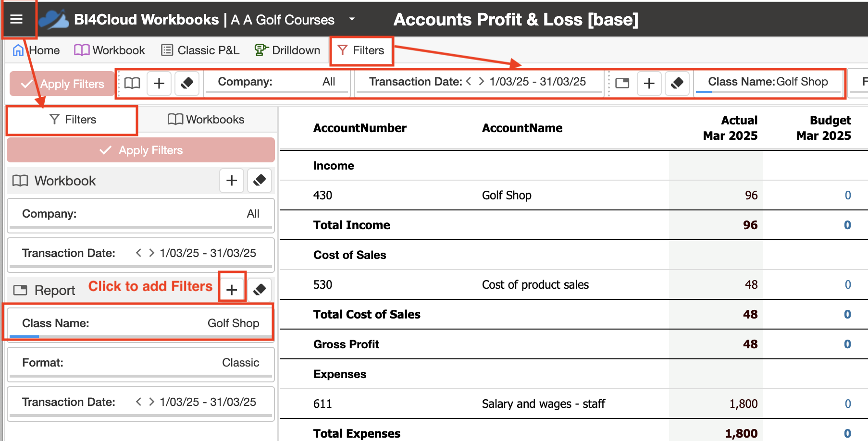Step forward Workbook Transaction Date in side panel

pyautogui.click(x=151, y=253)
